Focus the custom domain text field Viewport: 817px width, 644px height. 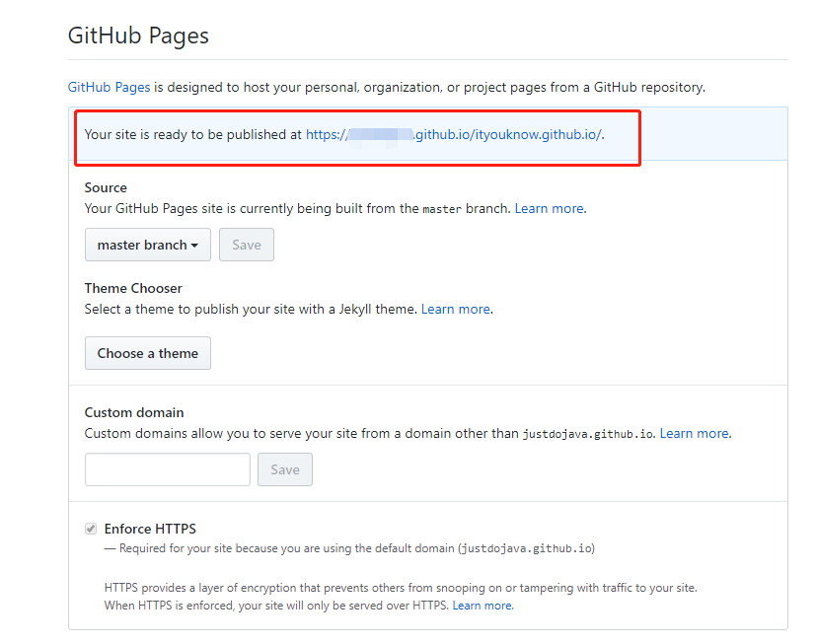point(168,469)
